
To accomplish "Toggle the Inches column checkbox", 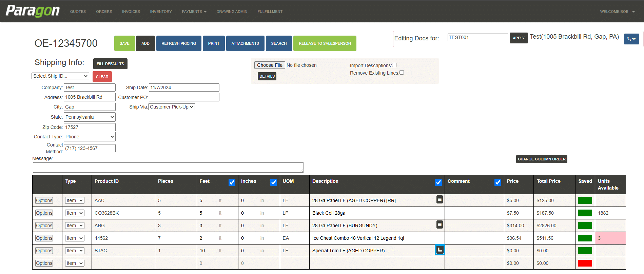I will pyautogui.click(x=274, y=182).
